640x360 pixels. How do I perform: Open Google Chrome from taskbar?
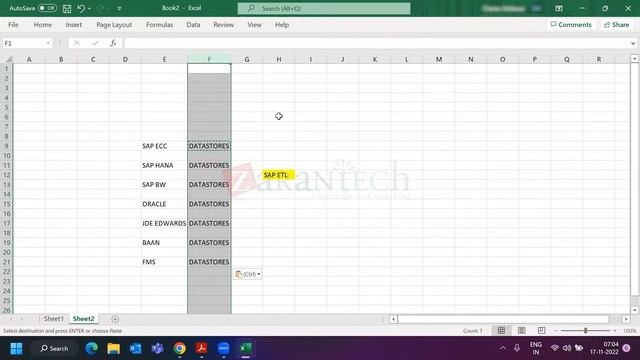tap(180, 349)
